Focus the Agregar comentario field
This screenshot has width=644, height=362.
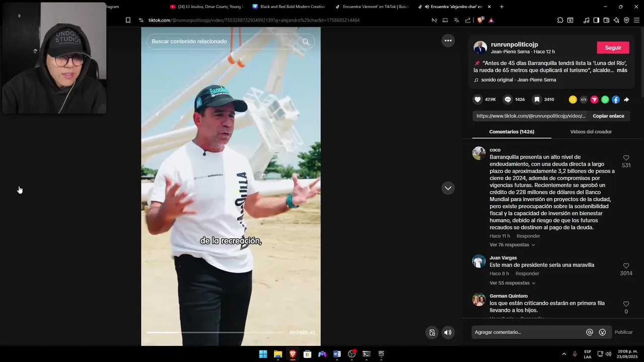(528, 332)
